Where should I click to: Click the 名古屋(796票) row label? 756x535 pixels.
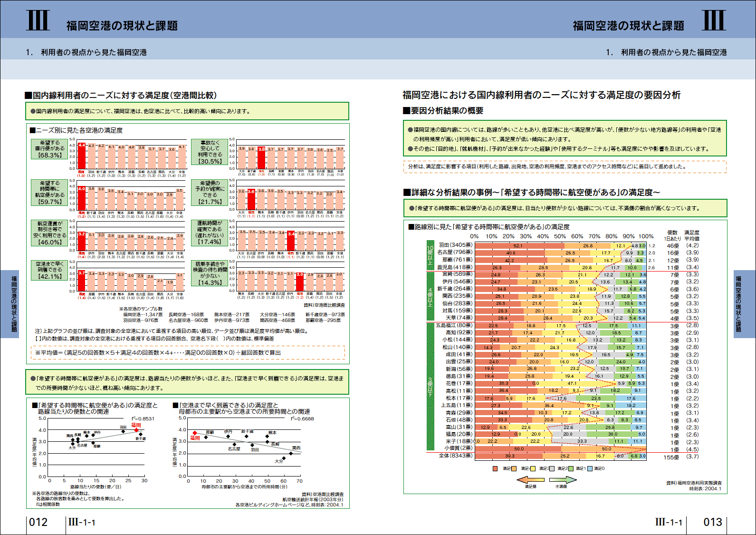(x=455, y=253)
